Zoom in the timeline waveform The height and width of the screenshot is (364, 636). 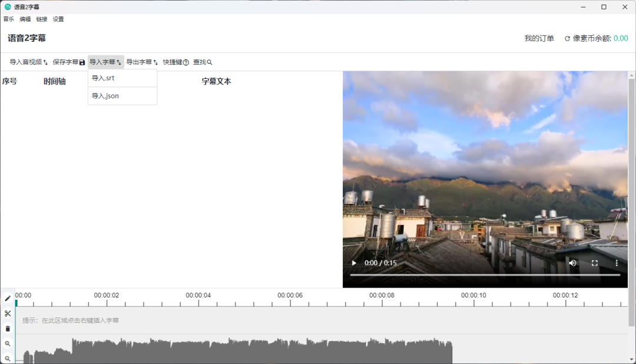click(x=8, y=343)
